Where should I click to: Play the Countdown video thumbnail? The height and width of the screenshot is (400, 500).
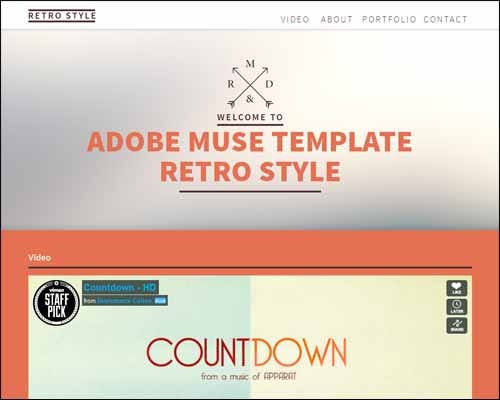point(250,337)
